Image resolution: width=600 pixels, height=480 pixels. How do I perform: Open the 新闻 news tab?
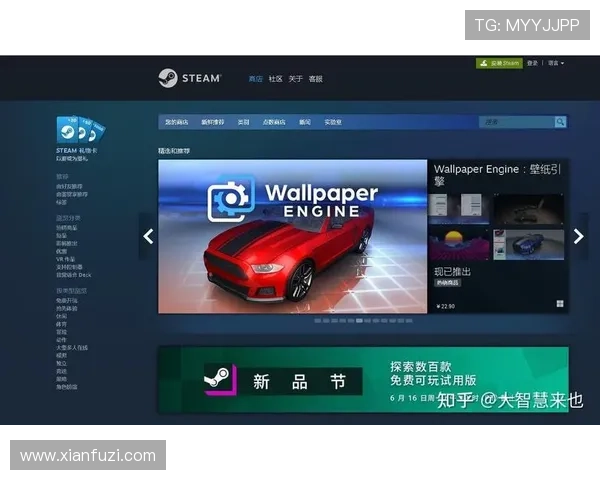click(x=305, y=122)
